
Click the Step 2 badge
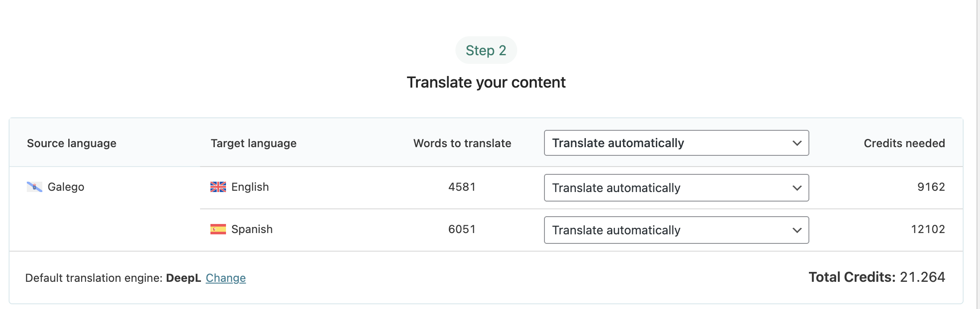[x=486, y=50]
